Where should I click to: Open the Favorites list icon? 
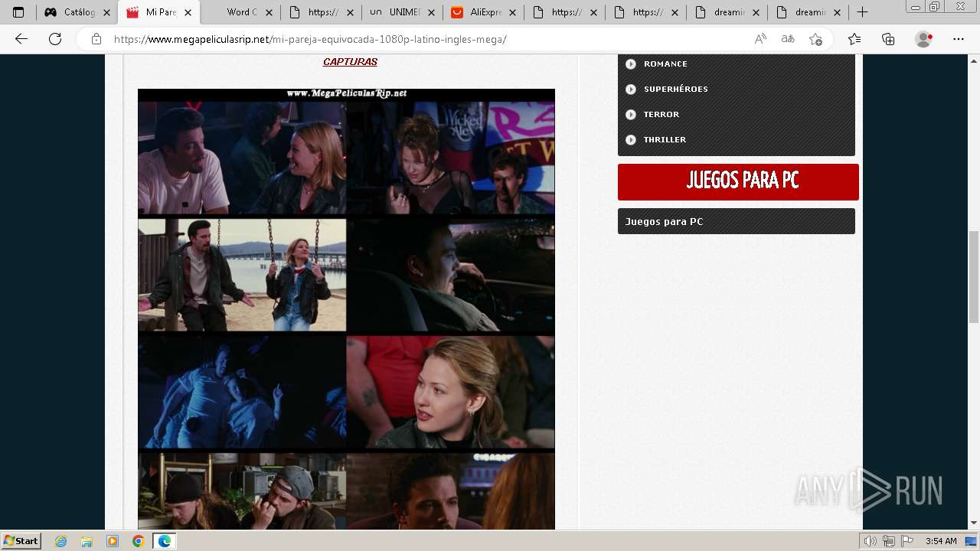[854, 39]
